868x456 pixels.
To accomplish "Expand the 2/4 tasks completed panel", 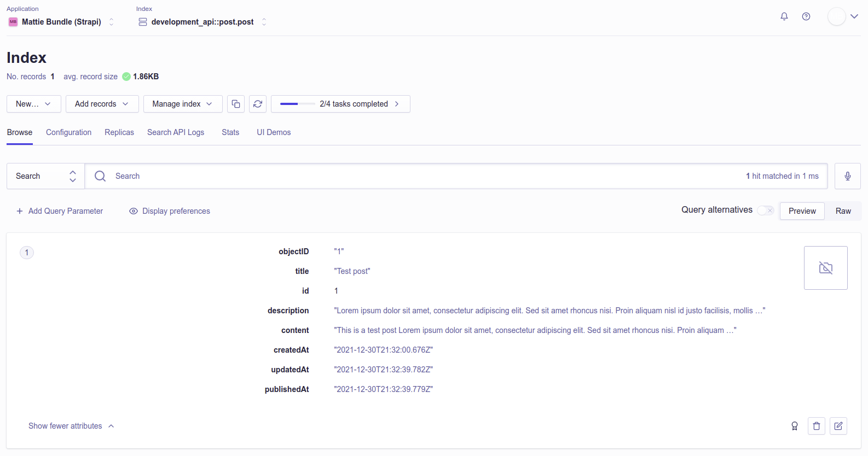I will [x=340, y=104].
